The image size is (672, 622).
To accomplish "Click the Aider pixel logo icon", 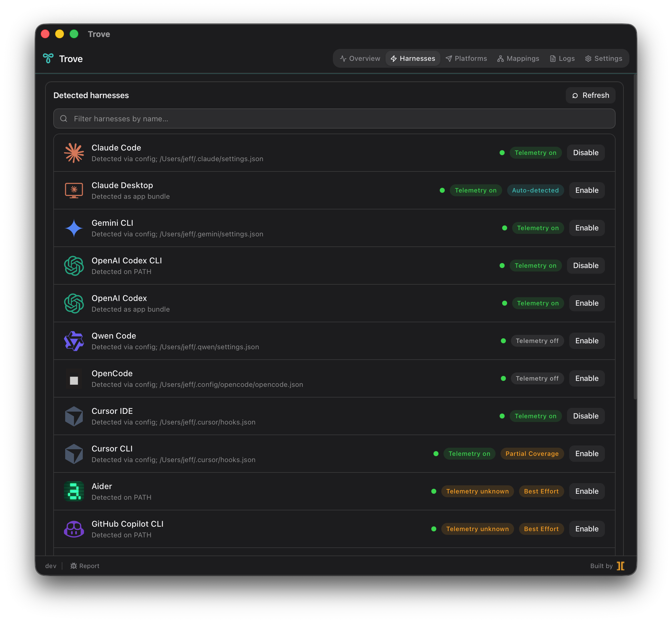I will point(74,491).
